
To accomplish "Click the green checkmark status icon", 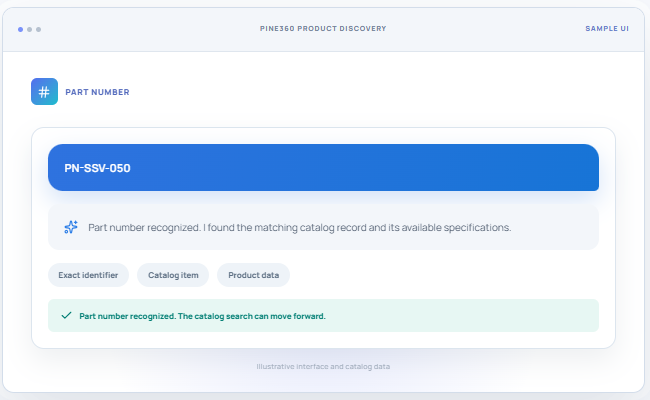I will 66,315.
